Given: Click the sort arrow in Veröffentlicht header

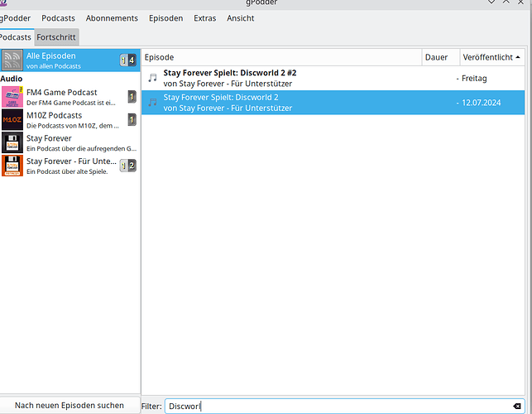Looking at the screenshot, I should [x=518, y=57].
